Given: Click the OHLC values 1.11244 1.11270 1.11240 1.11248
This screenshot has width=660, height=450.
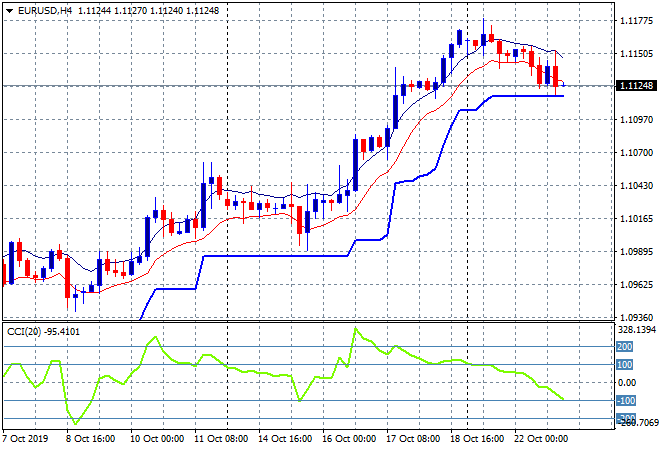Looking at the screenshot, I should [x=149, y=11].
